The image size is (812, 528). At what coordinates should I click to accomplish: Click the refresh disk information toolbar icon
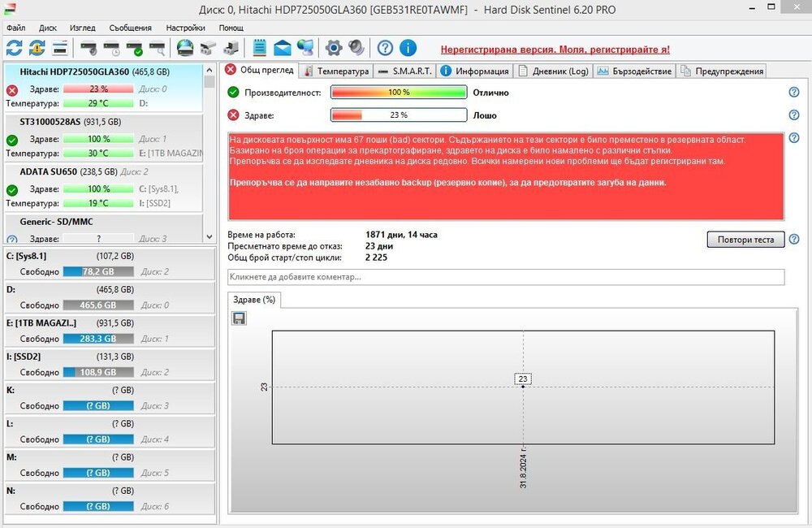tap(14, 48)
